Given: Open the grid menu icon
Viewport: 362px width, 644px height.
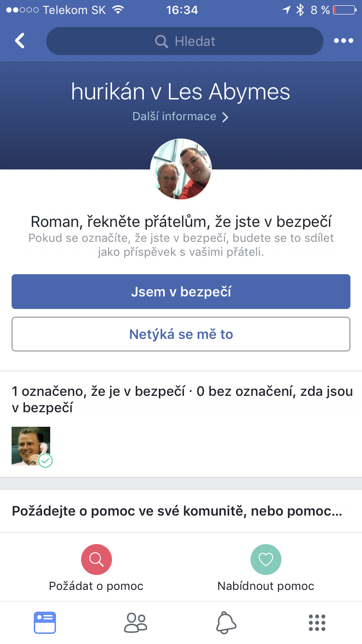Looking at the screenshot, I should [317, 623].
